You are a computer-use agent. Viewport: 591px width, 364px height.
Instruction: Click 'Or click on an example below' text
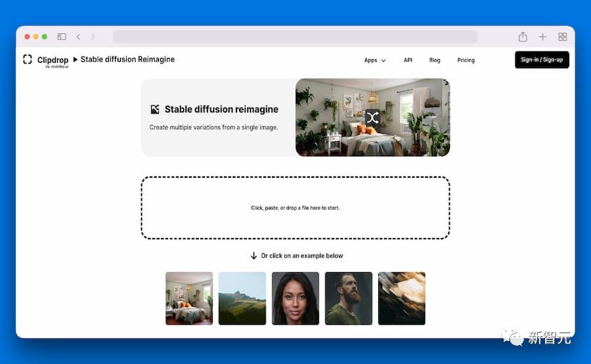[x=302, y=256]
